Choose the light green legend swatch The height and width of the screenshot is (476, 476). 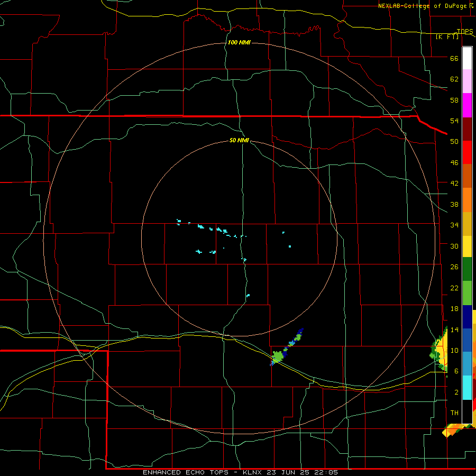point(467,293)
